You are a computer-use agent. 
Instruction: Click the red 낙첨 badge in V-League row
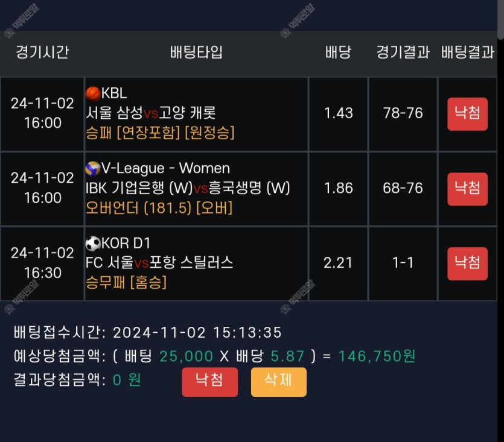(467, 189)
